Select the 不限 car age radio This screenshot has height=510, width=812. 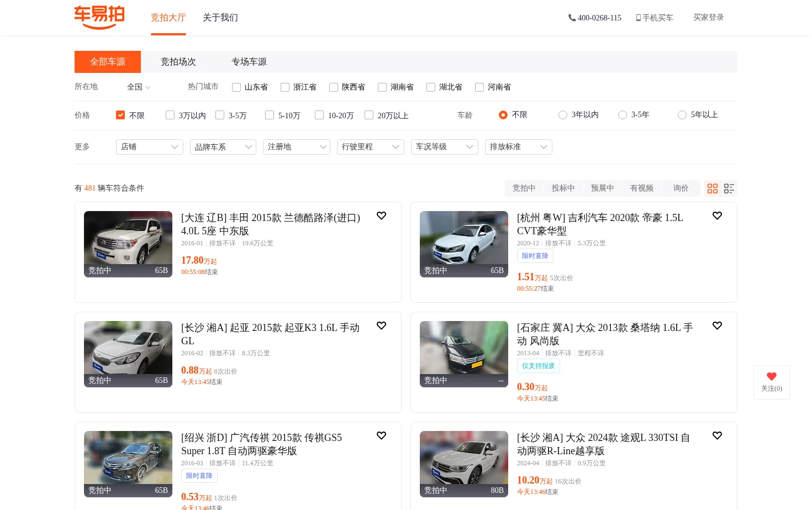coord(503,115)
